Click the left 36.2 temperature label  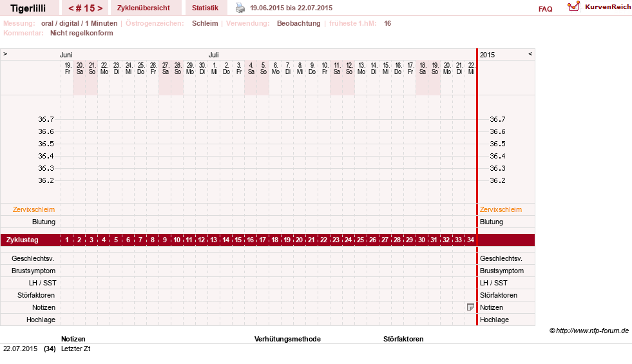point(46,180)
